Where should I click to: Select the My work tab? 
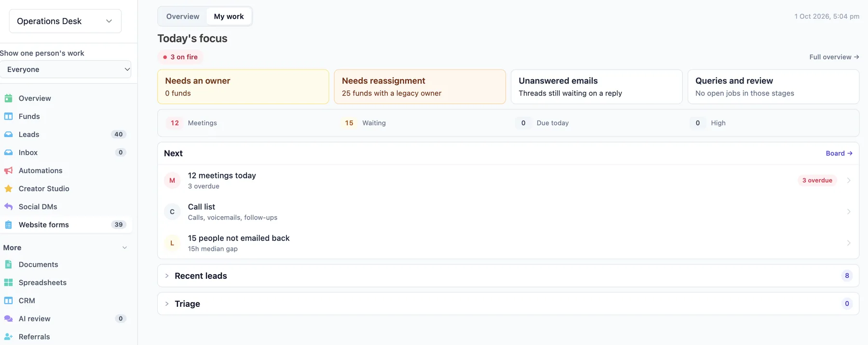(229, 16)
